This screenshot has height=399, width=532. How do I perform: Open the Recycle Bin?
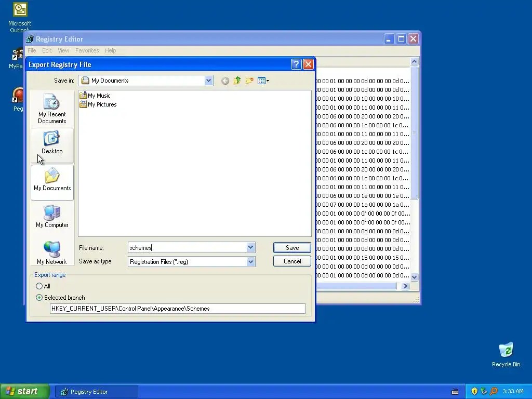506,354
